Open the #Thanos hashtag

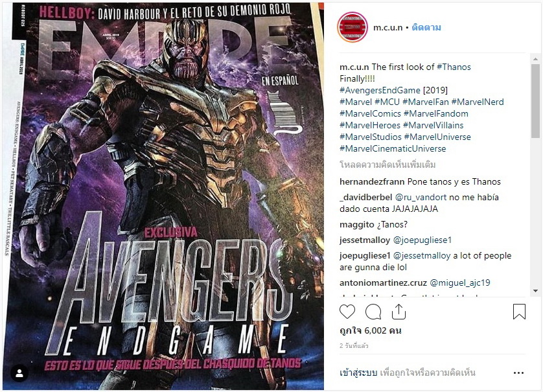(454, 67)
